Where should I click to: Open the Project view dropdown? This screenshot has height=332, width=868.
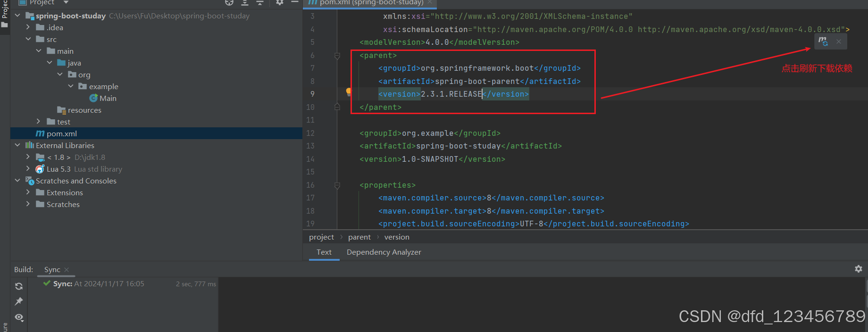click(66, 2)
